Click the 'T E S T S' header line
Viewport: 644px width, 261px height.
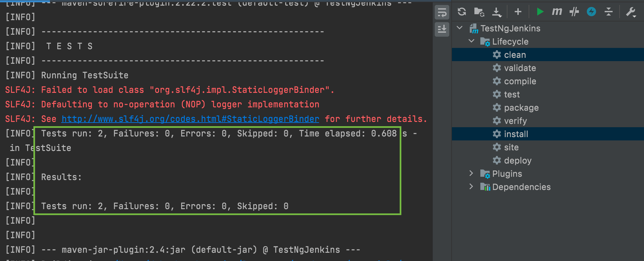pos(49,46)
